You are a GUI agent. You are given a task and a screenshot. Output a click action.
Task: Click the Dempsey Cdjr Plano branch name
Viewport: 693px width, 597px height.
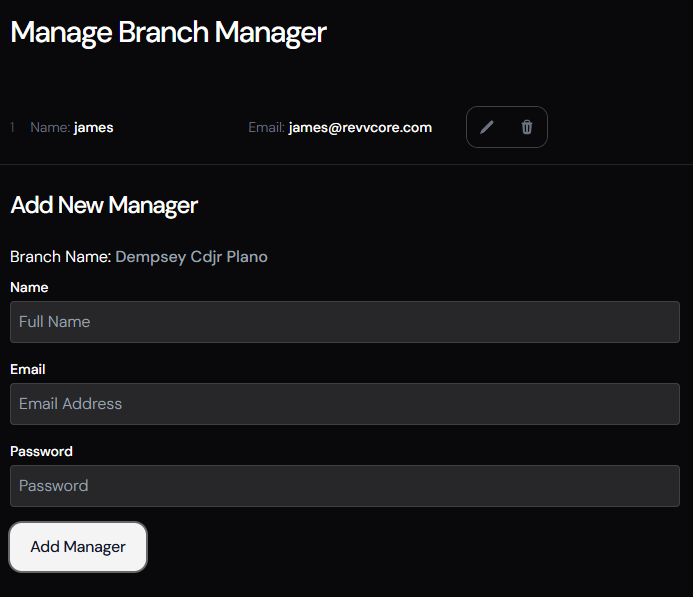(191, 257)
